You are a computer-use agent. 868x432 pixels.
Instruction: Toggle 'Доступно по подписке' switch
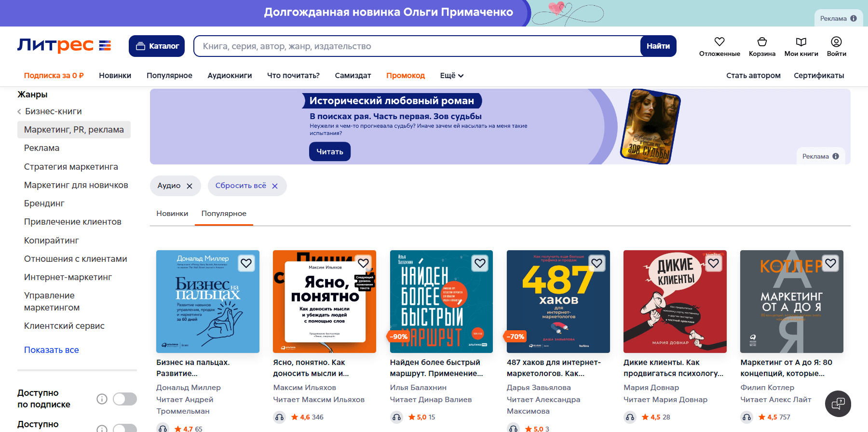pyautogui.click(x=125, y=399)
